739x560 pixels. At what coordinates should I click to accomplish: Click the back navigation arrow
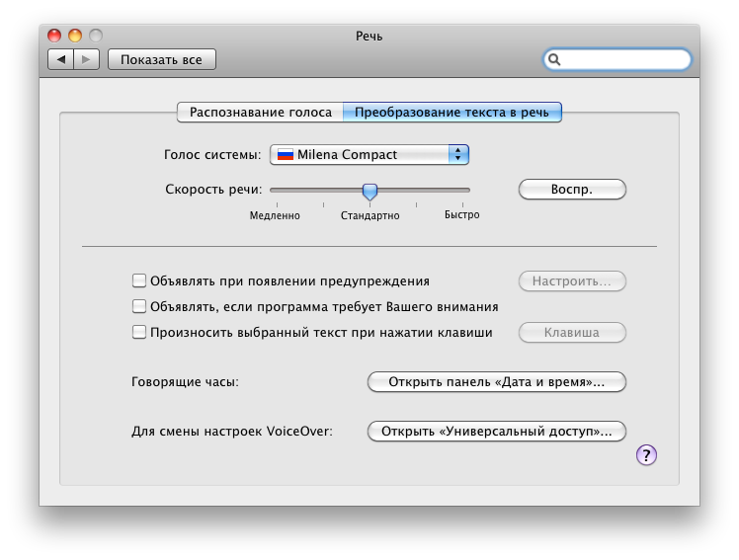click(61, 60)
